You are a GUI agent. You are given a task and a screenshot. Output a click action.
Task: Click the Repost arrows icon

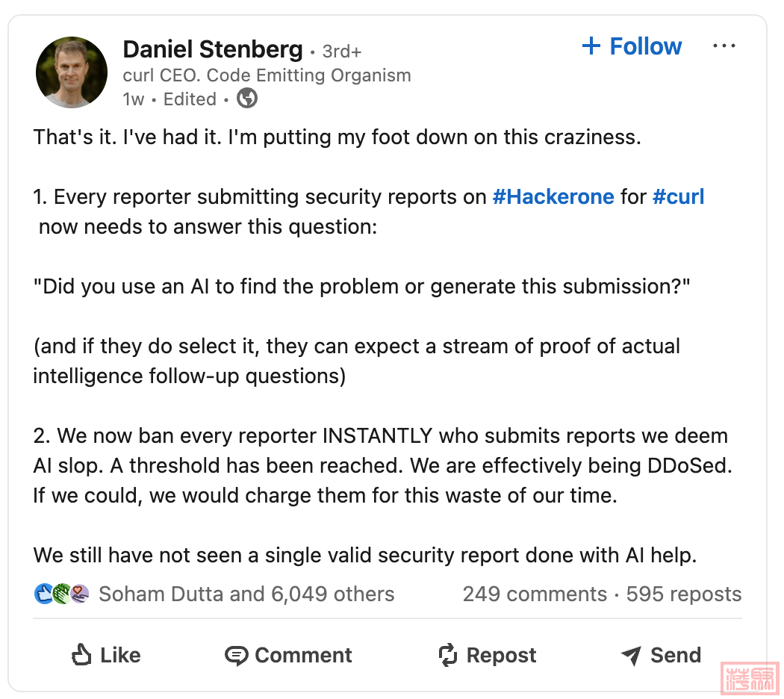tap(447, 656)
